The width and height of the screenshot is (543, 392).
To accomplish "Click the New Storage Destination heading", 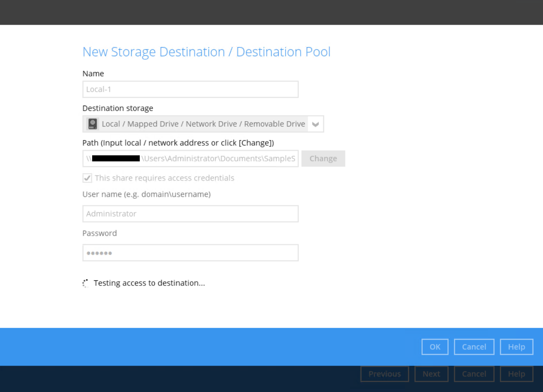I will click(x=206, y=52).
